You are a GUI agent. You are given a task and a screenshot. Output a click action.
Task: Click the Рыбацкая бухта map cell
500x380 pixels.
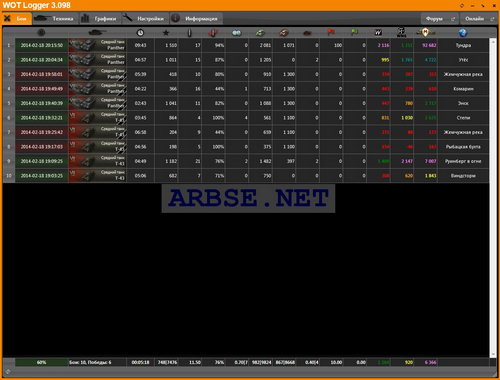tap(463, 147)
